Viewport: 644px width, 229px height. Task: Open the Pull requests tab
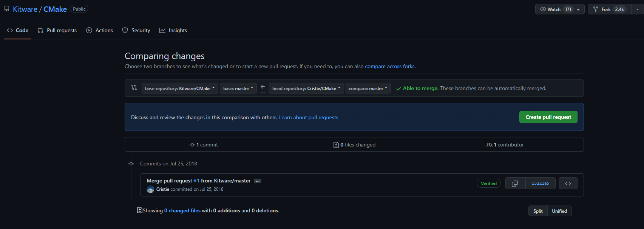(x=57, y=30)
